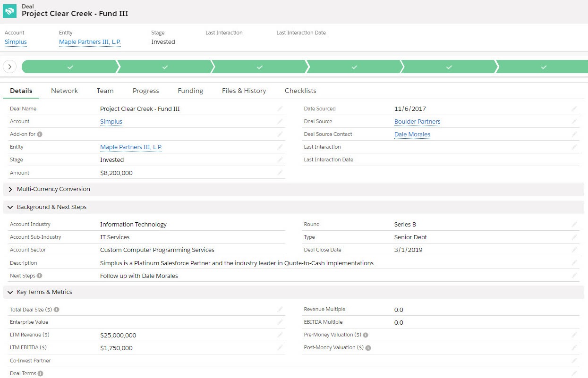Click the LTM Revenue value $25,000,000
Image resolution: width=588 pixels, height=378 pixels.
click(x=118, y=336)
